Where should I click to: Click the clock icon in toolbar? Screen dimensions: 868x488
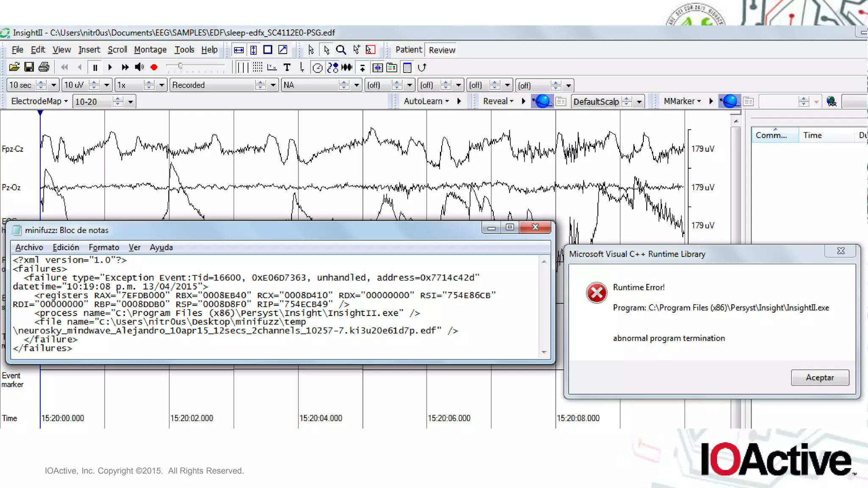click(317, 67)
